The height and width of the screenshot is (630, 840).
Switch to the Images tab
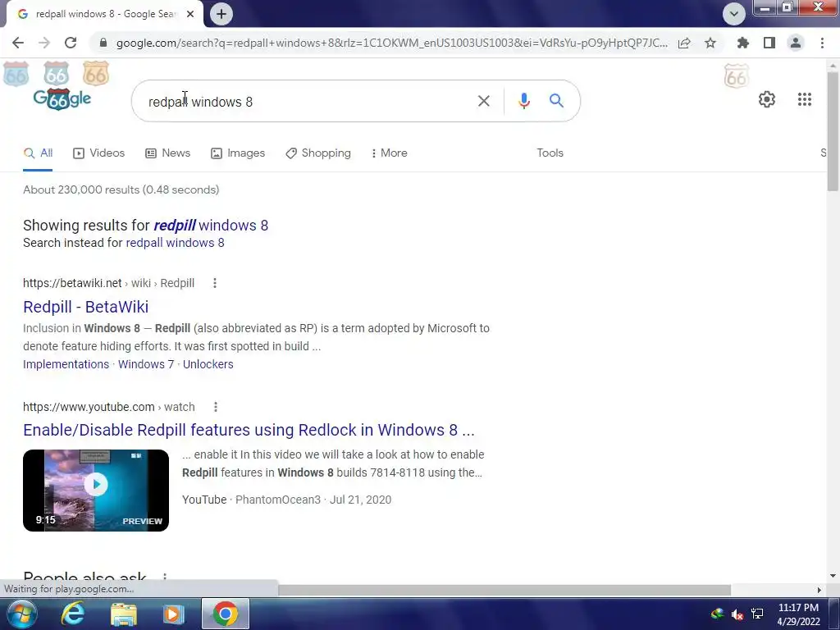tap(238, 153)
